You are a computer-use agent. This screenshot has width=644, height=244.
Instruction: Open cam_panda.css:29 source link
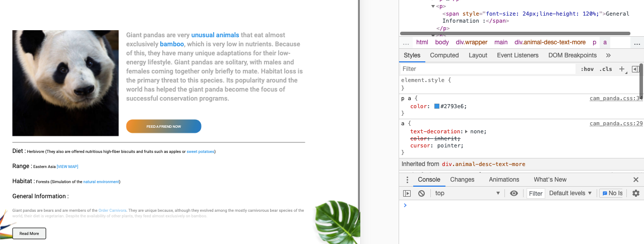pos(616,123)
